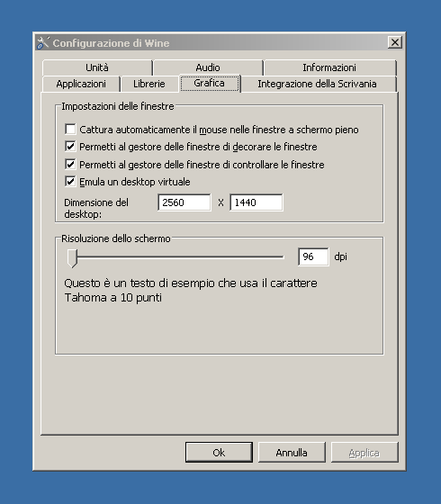Toggle window manager controlling windows checkbox
Image resolution: width=441 pixels, height=504 pixels.
tap(70, 164)
